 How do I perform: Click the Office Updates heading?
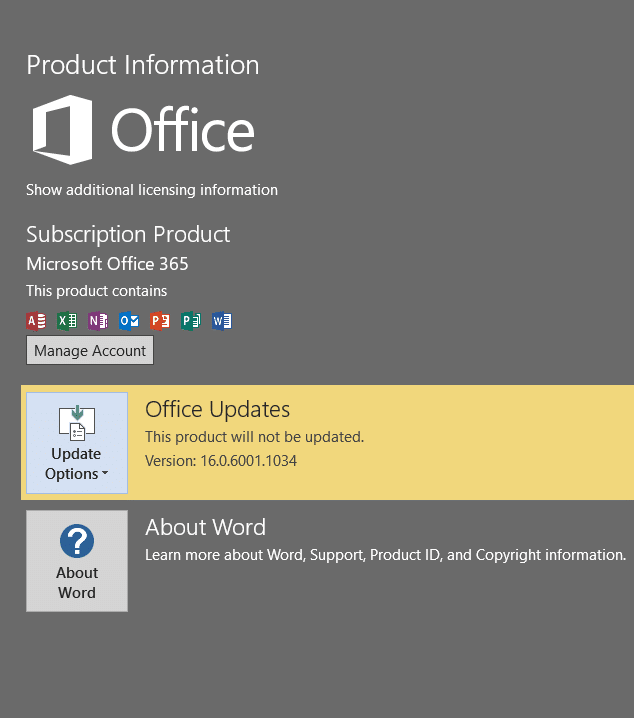217,409
